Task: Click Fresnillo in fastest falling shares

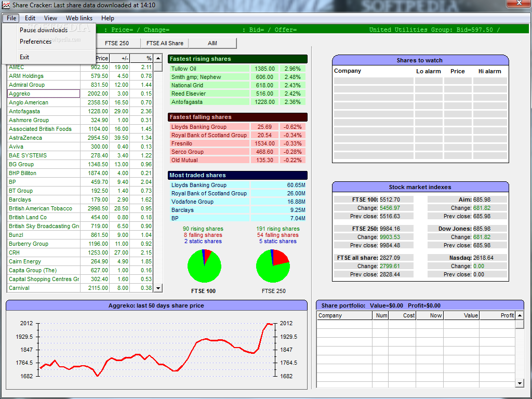Action: [210, 143]
